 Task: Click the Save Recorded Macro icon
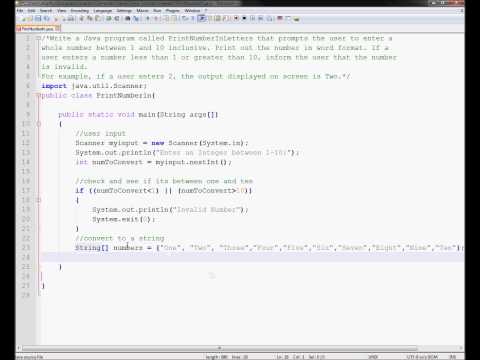[270, 19]
